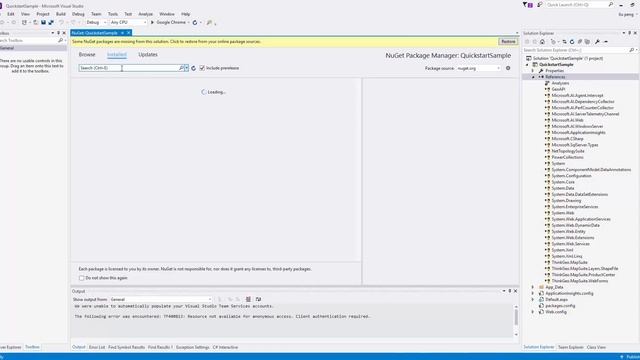Open the Build menu
Viewport: 640px width, 360px height.
click(x=61, y=14)
